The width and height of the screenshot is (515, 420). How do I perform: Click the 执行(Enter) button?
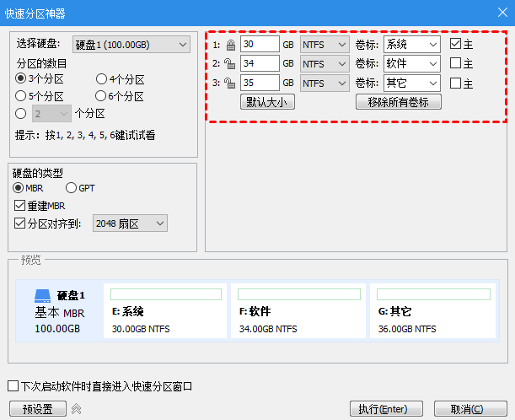click(x=383, y=409)
